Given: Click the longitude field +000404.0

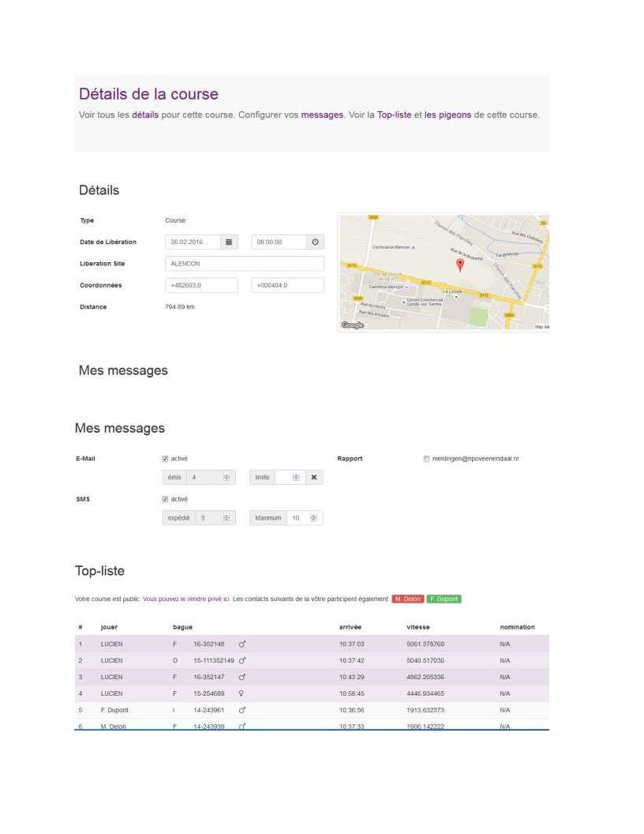Looking at the screenshot, I should pos(287,285).
